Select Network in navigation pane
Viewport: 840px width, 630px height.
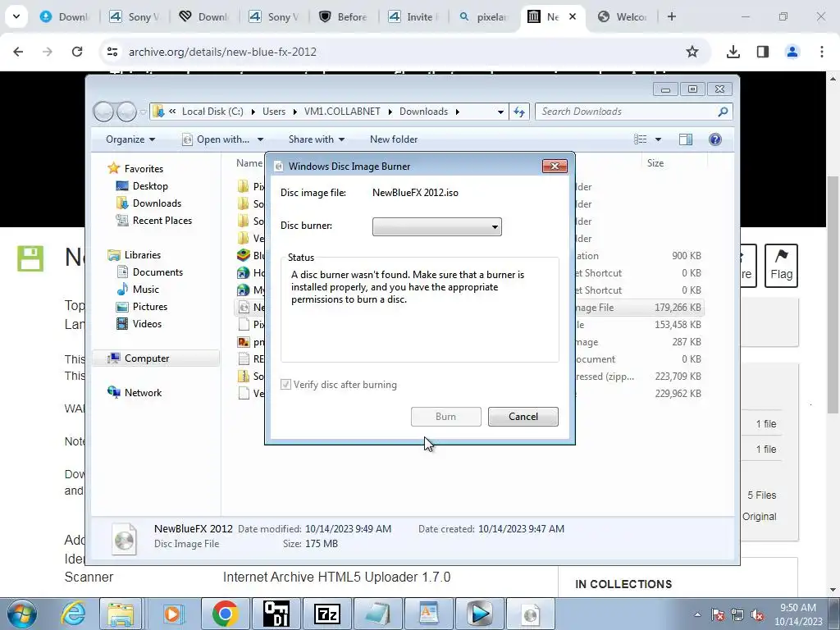click(143, 393)
